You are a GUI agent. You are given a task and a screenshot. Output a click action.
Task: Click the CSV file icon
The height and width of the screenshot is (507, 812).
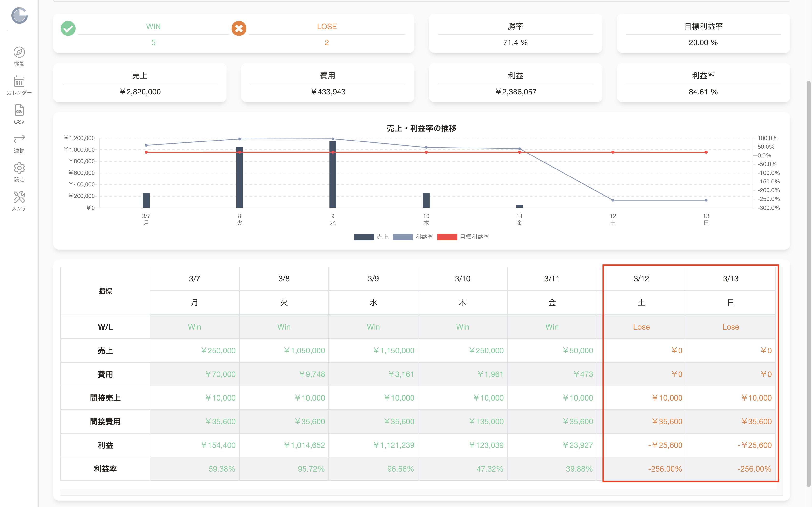pos(19,110)
